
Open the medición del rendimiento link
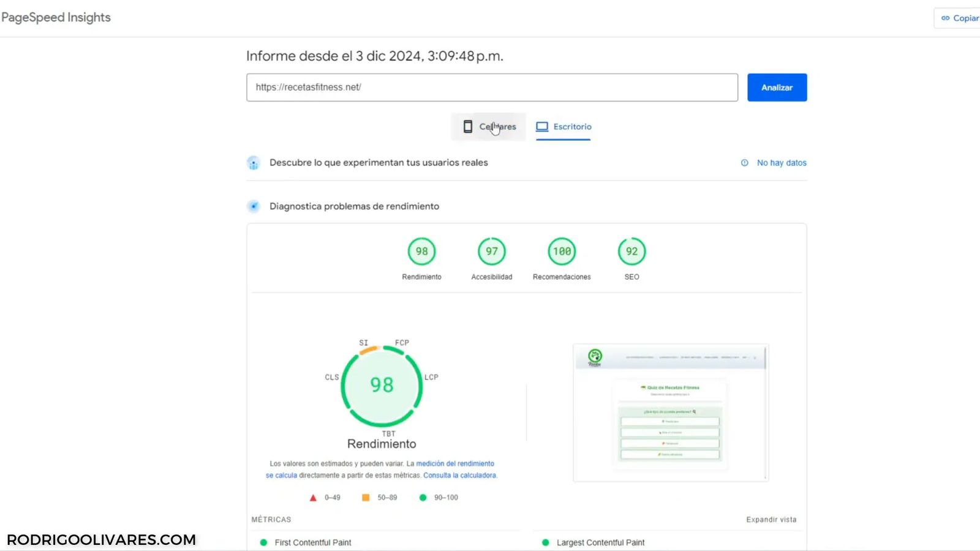455,463
